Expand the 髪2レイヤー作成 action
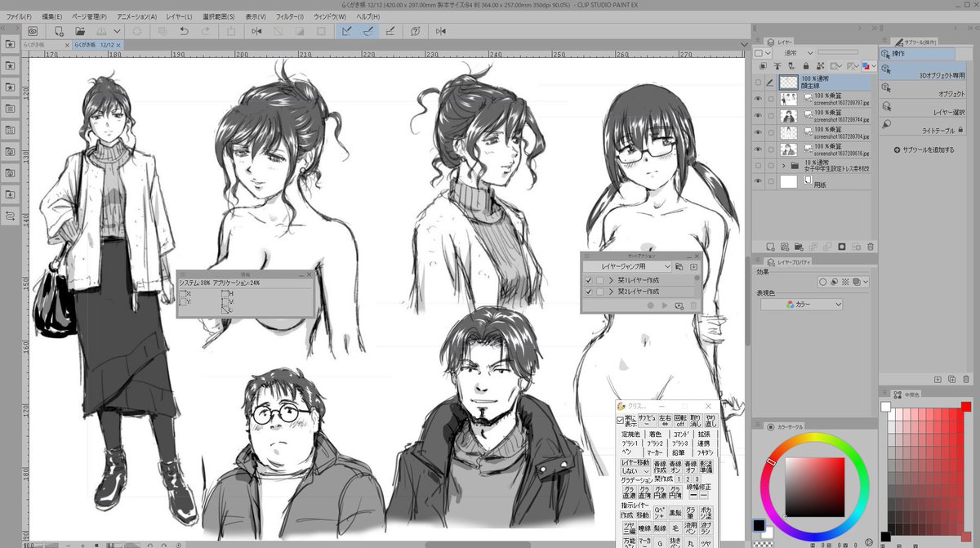 [610, 292]
